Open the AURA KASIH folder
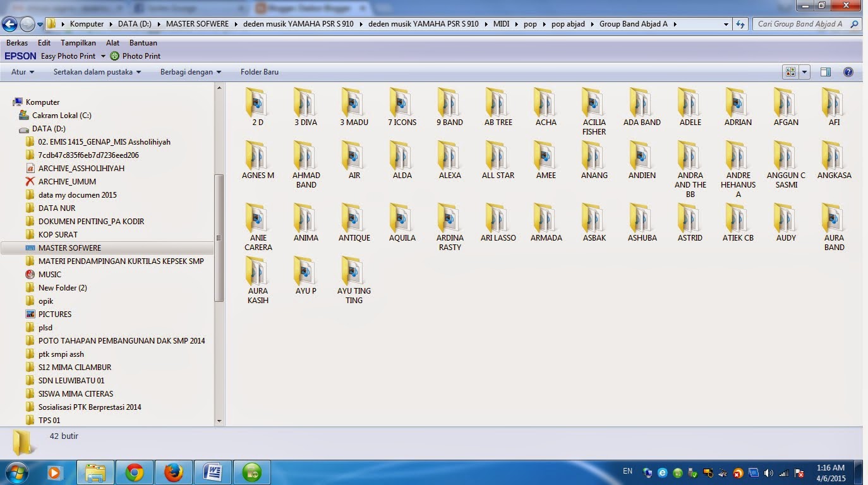This screenshot has height=485, width=868. click(258, 280)
